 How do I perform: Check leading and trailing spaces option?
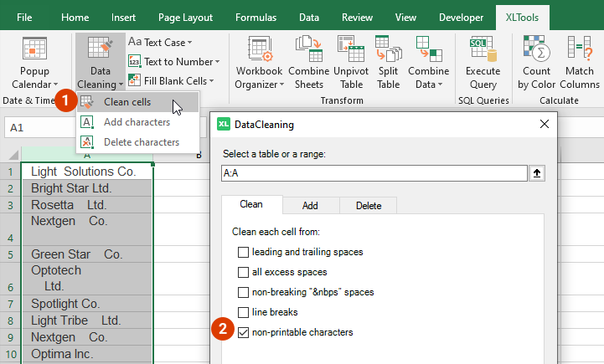243,252
